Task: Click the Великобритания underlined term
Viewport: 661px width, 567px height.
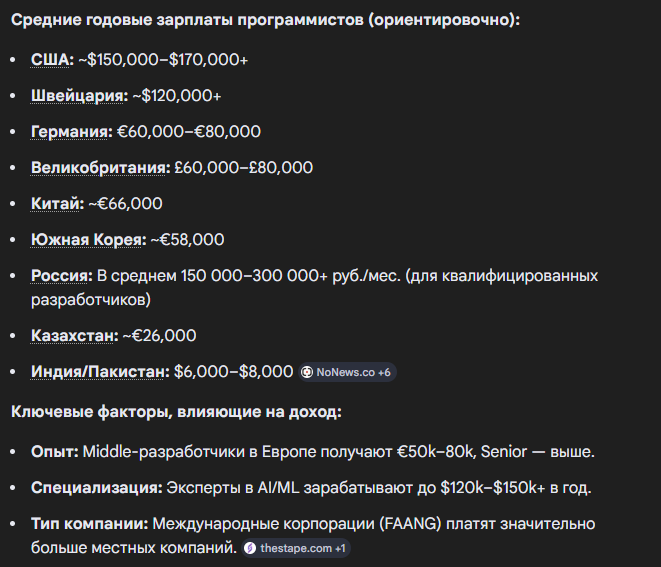Action: 99,168
